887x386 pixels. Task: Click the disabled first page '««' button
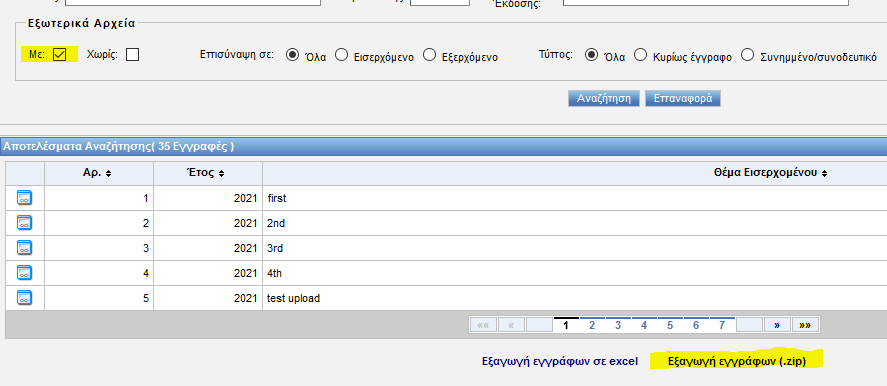pyautogui.click(x=483, y=325)
